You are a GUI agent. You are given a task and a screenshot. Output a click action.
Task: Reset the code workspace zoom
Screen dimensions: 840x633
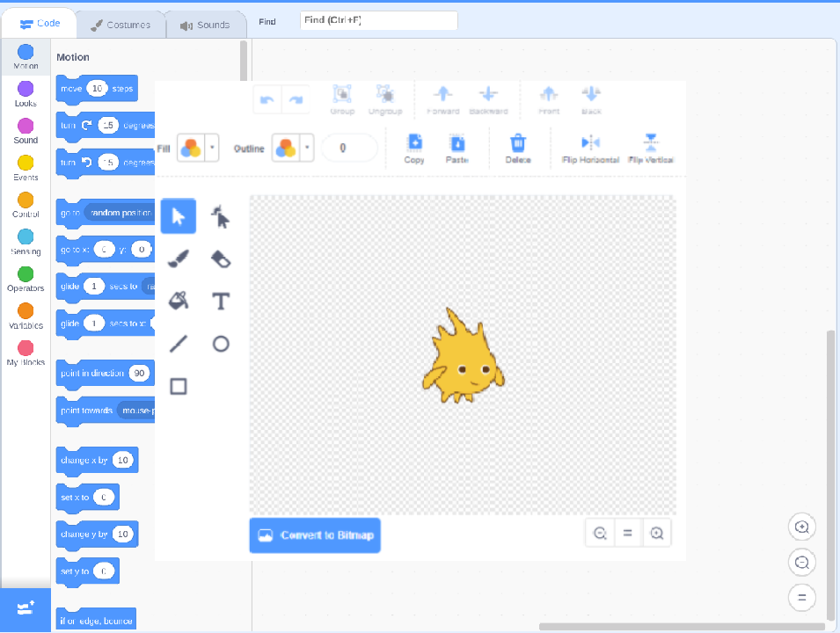[x=802, y=598]
